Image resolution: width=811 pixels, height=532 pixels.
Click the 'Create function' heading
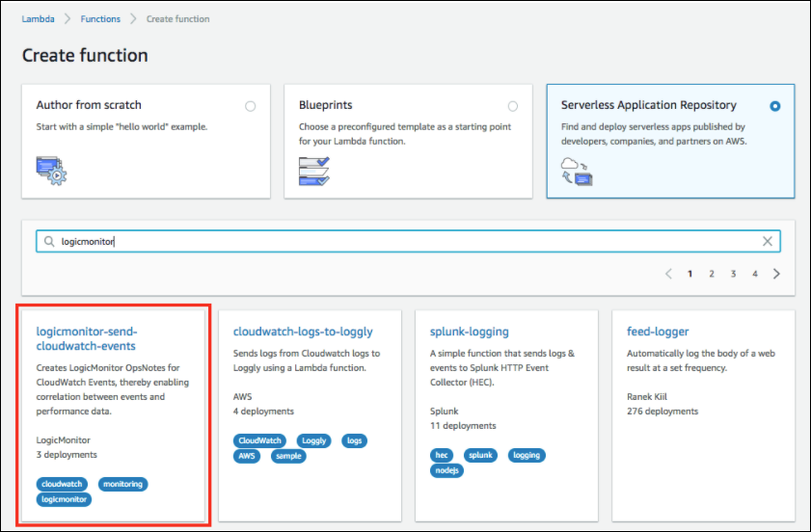coord(85,55)
